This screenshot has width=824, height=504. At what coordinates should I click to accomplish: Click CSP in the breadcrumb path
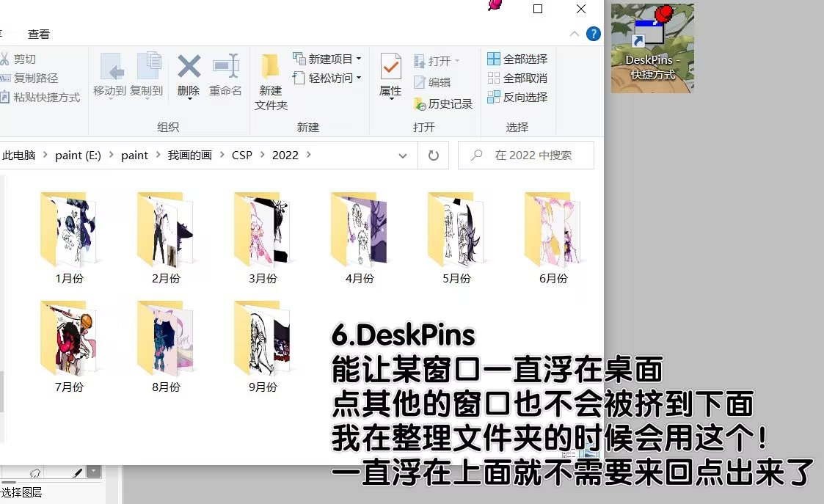[x=241, y=155]
